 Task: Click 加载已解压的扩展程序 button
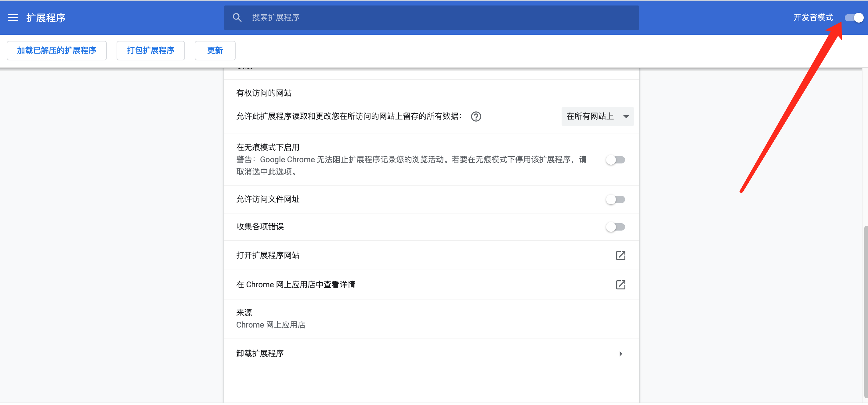(56, 51)
